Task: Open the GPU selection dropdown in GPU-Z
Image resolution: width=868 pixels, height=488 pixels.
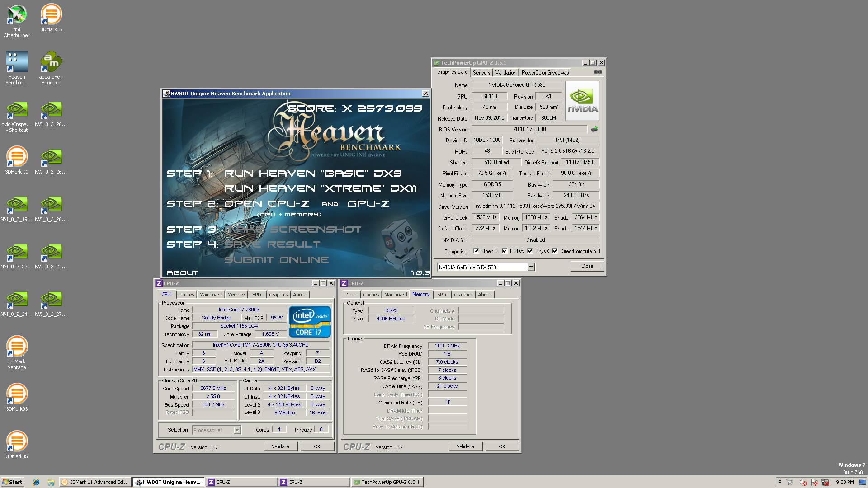Action: tap(531, 267)
